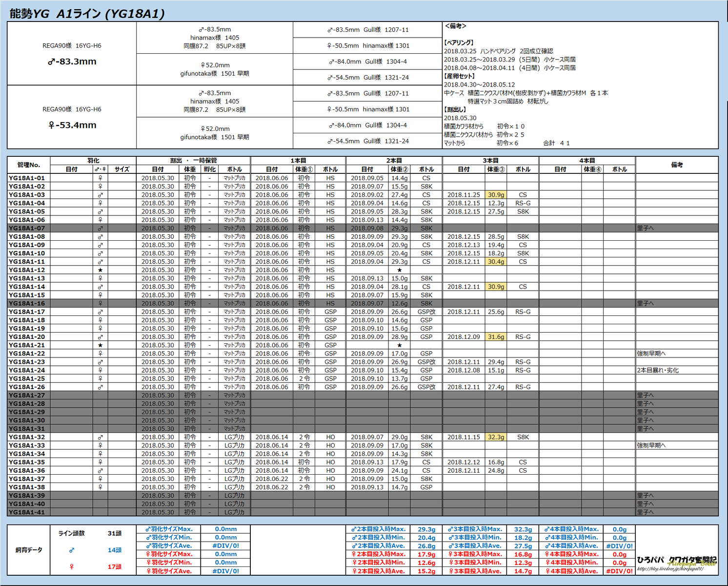This screenshot has height=586, width=728.
Task: Open the blog.livedoor.jp/hiropapa01 URL
Action: coord(670,569)
